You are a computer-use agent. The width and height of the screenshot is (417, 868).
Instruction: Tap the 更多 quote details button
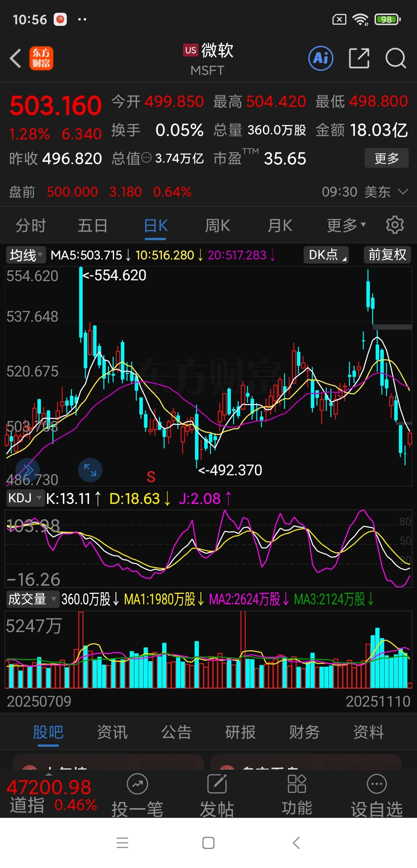point(386,158)
